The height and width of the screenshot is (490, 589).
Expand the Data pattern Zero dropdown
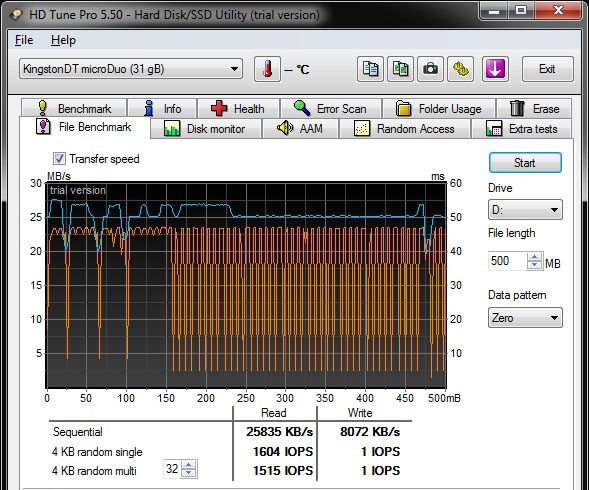click(x=525, y=318)
